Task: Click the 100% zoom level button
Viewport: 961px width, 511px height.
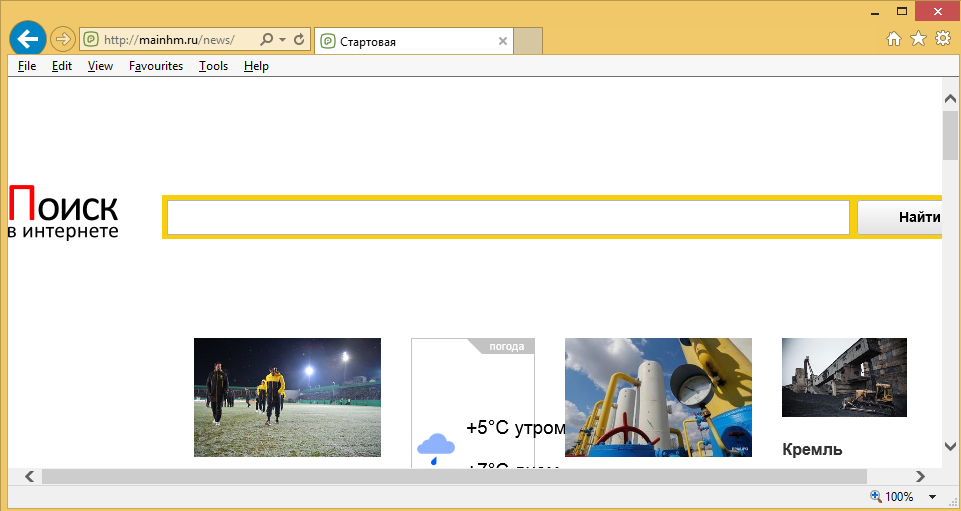Action: [x=892, y=497]
